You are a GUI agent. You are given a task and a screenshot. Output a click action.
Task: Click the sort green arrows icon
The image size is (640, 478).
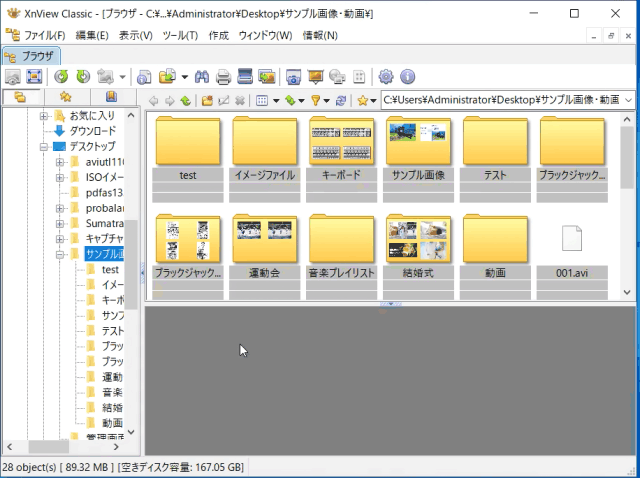click(290, 100)
